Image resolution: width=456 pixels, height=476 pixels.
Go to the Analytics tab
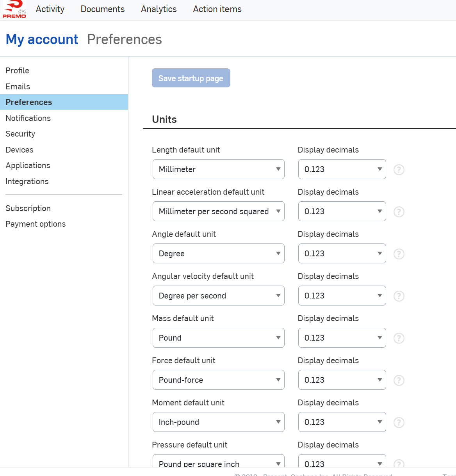pyautogui.click(x=159, y=9)
